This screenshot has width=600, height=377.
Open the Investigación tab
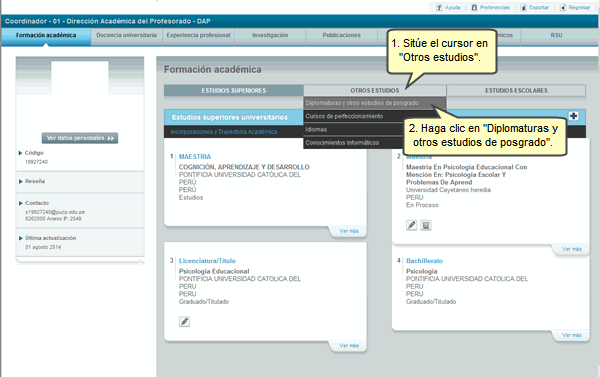[270, 35]
